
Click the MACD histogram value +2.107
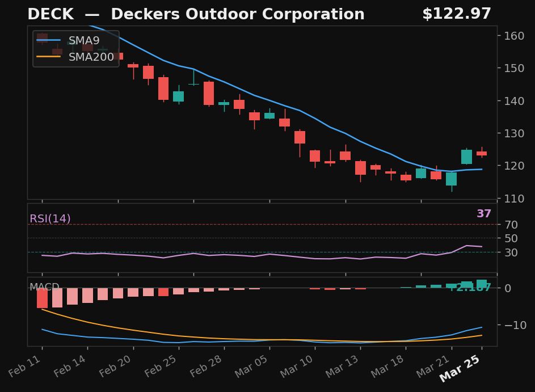470,288
